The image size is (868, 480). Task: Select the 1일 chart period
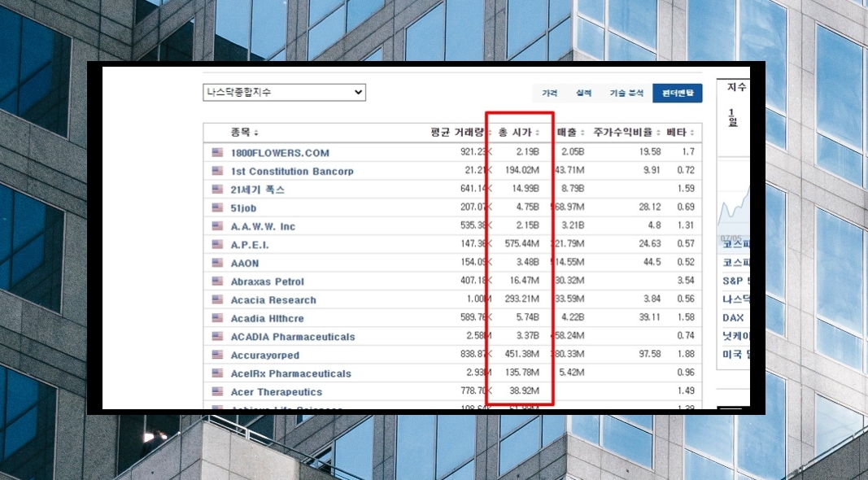click(x=732, y=117)
